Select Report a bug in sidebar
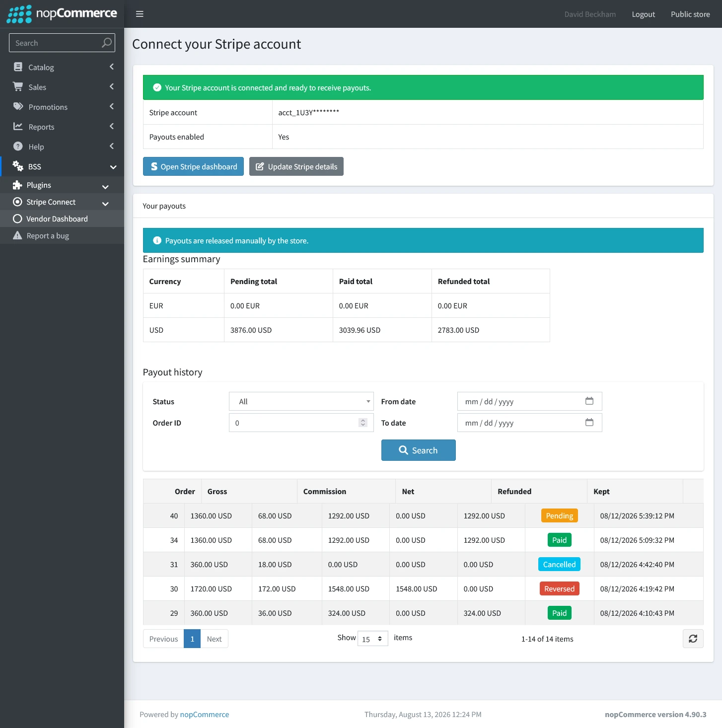722x728 pixels. tap(62, 236)
